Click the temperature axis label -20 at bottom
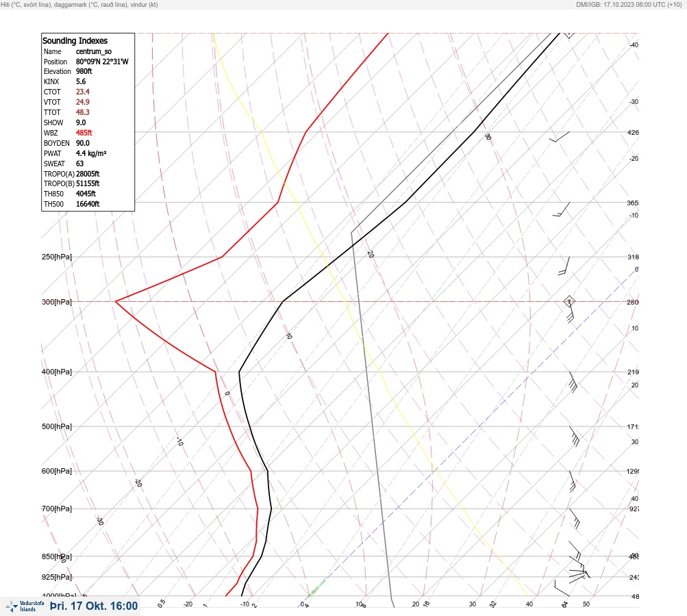Viewport: 687px width, 616px height. (x=188, y=604)
